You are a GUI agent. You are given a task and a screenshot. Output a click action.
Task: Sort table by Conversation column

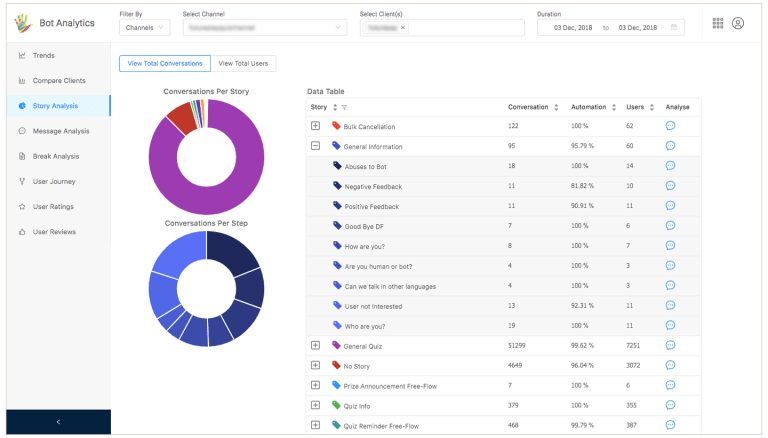555,107
